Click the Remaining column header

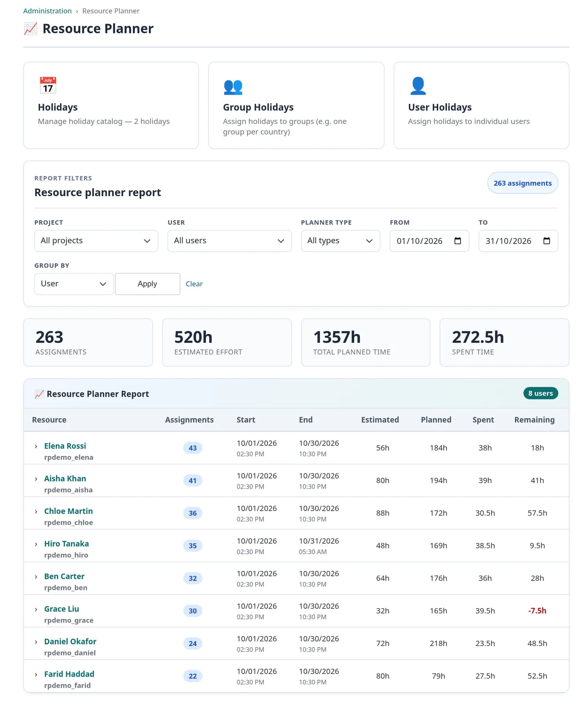point(534,420)
